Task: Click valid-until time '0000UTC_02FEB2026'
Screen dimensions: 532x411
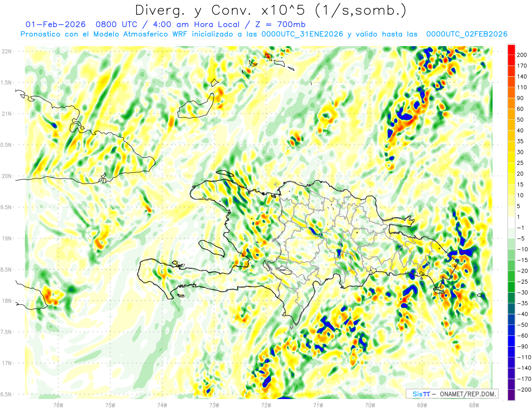Action: pos(466,34)
